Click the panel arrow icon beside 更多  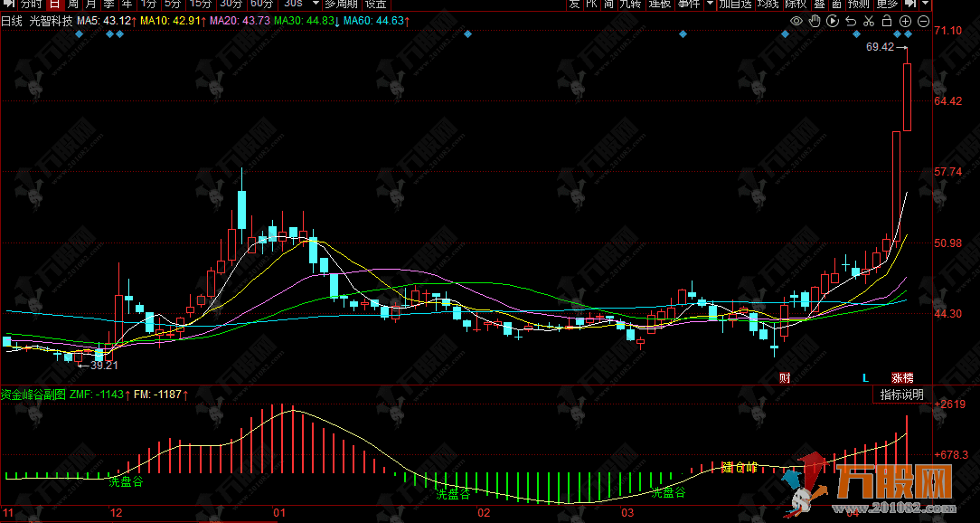click(x=910, y=4)
